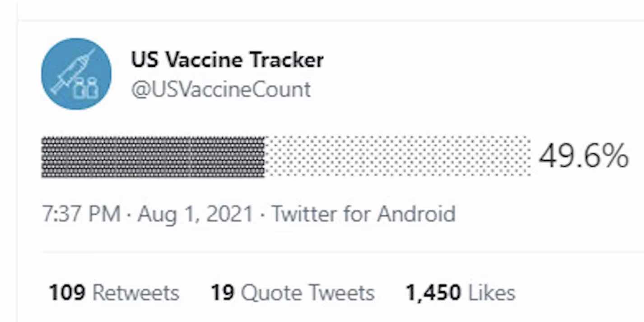Screen dimensions: 644x322
Task: Open the Quote Tweets list label
Action: (x=308, y=293)
